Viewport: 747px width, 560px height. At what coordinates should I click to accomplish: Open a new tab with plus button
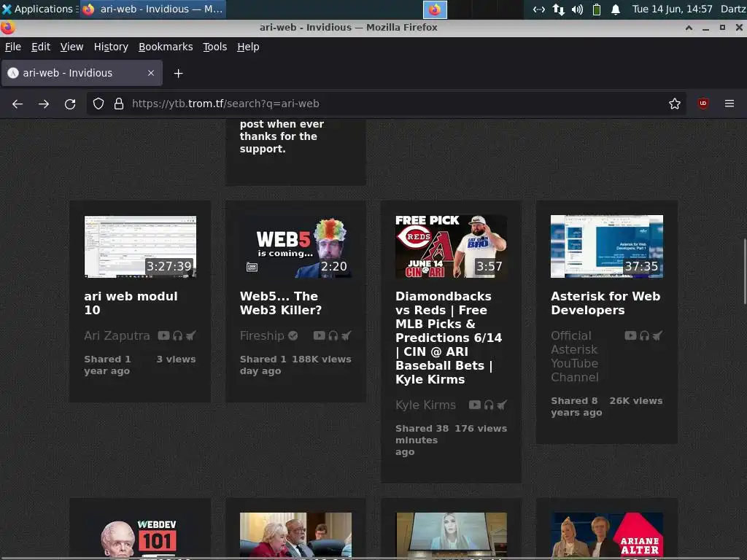[x=178, y=74]
